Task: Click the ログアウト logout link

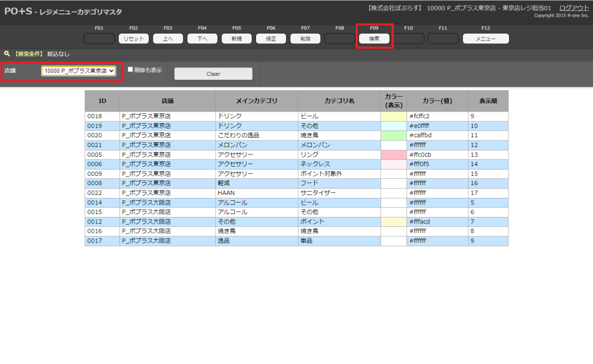Action: pyautogui.click(x=574, y=8)
